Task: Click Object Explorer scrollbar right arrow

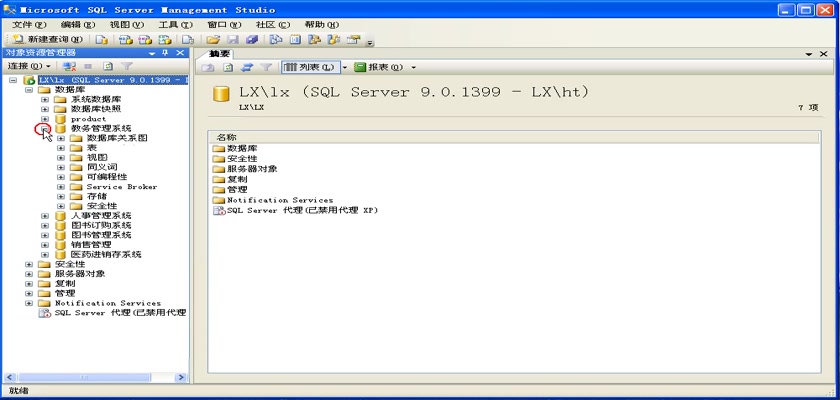Action: (181, 378)
